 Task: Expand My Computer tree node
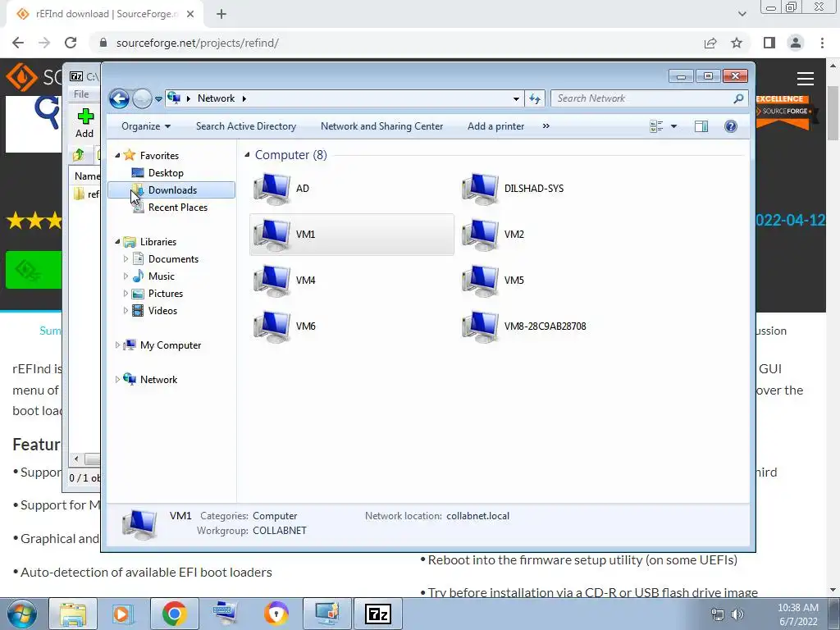(117, 345)
